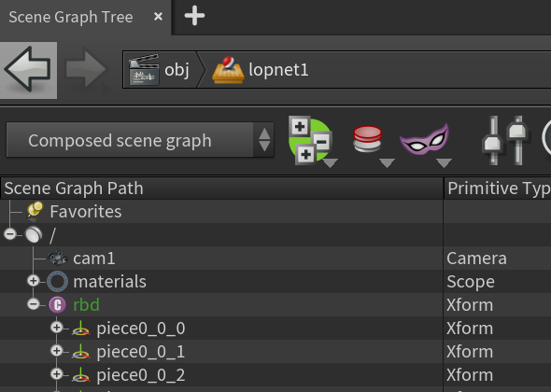Click the cam1 camera icon
Image resolution: width=551 pixels, height=392 pixels.
tap(58, 259)
